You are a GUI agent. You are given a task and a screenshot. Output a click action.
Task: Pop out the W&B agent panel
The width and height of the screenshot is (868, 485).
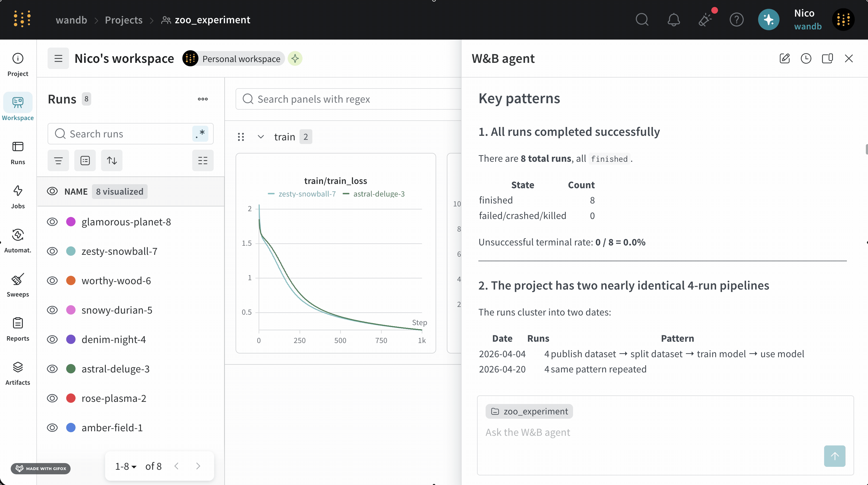coord(827,58)
